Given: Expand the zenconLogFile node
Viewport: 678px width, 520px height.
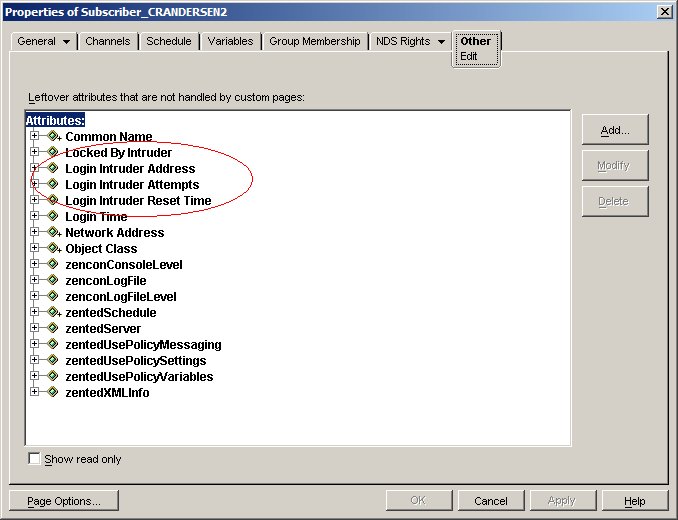Looking at the screenshot, I should coord(35,280).
